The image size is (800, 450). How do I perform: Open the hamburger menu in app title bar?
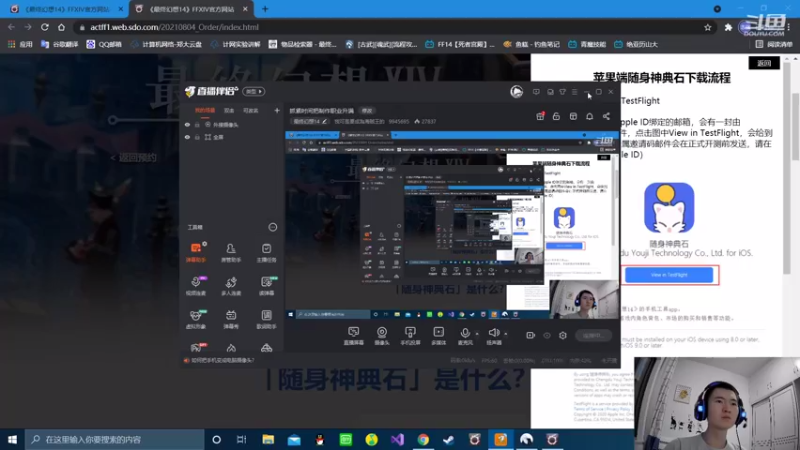[574, 92]
